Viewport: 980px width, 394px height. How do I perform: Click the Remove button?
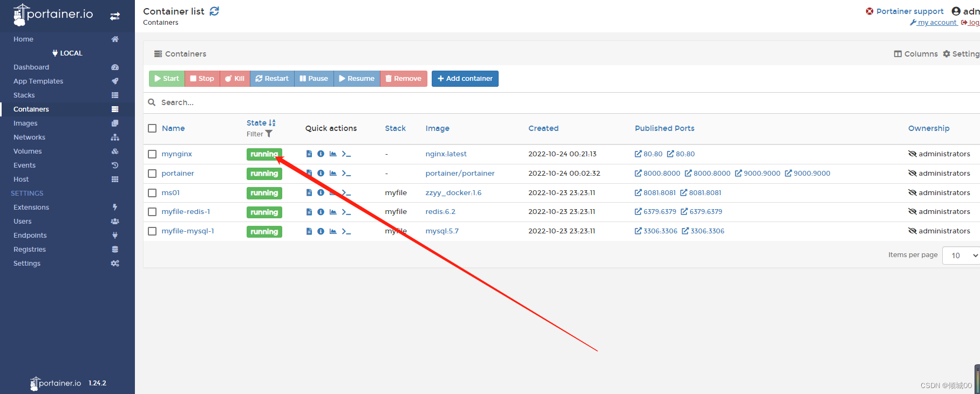404,79
